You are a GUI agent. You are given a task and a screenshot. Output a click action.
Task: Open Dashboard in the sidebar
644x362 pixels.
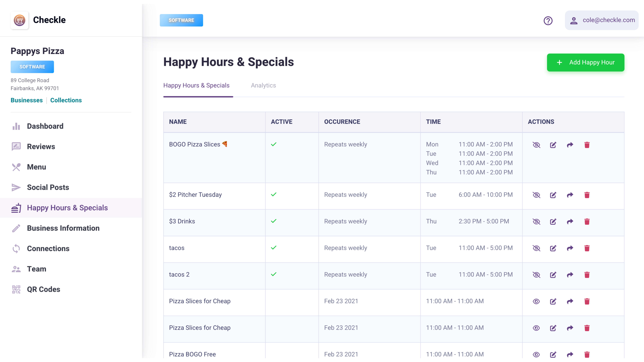coord(71,126)
